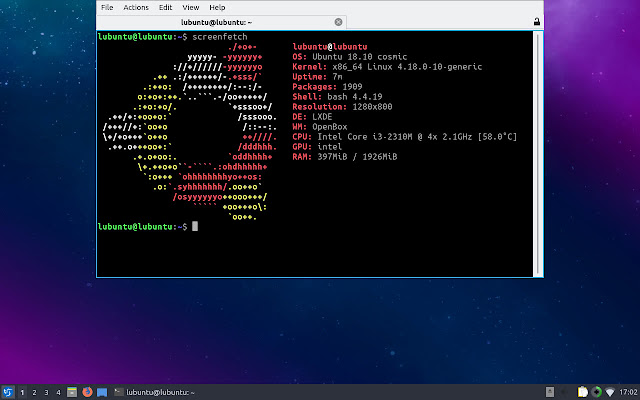Open the Wi-Fi network tray icon
The width and height of the screenshot is (640, 400).
pos(610,392)
